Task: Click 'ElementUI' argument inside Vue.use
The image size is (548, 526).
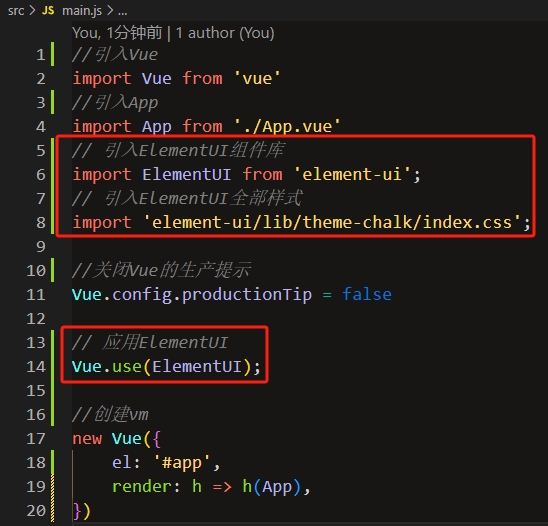Action: [x=197, y=366]
